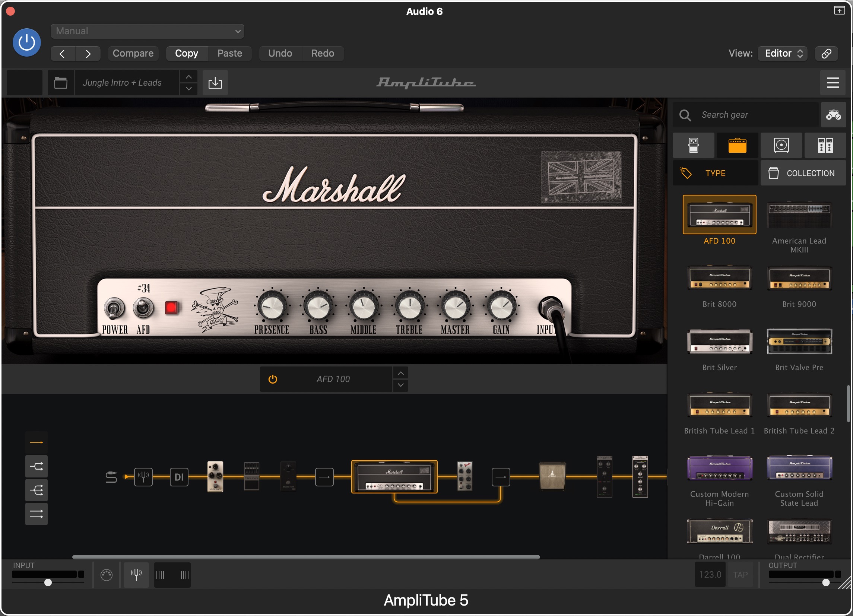Screen dimensions: 853x616
Task: Click the chain input cable icon
Action: point(111,477)
